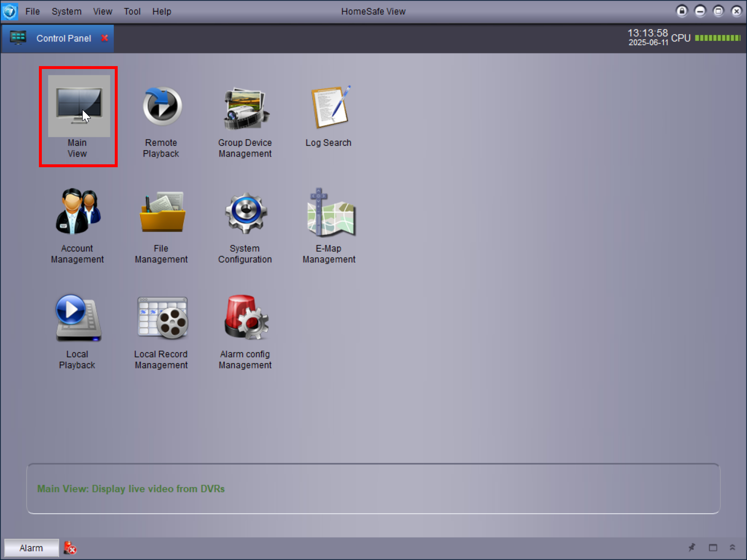Click the Alarm button in status bar

pyautogui.click(x=31, y=548)
